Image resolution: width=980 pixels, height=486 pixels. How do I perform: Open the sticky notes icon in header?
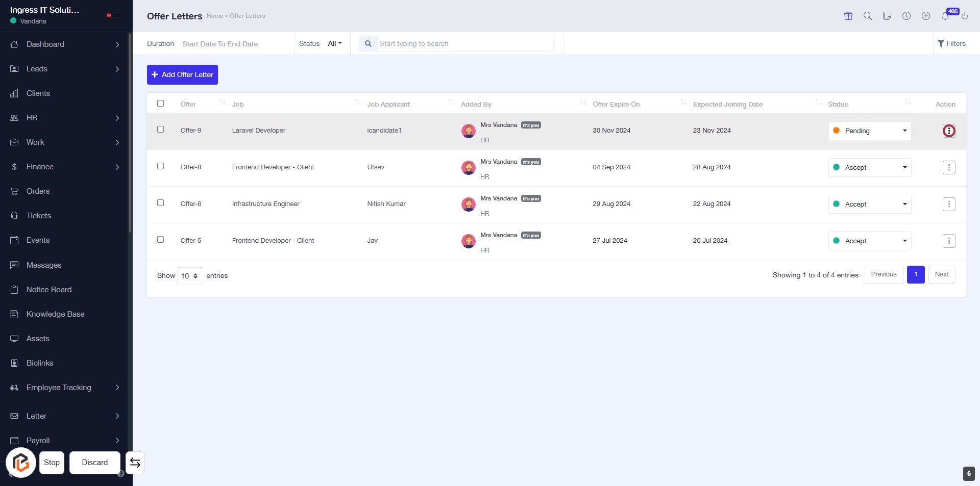[887, 16]
